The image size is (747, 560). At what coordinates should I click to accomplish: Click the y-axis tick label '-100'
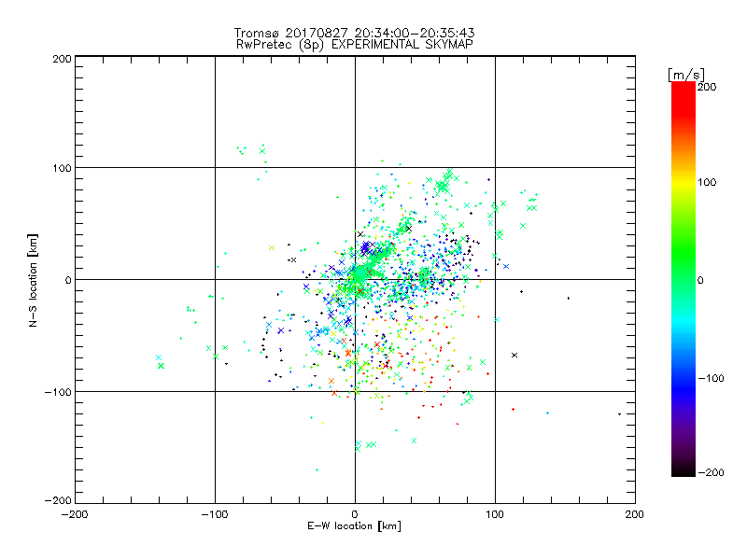(58, 392)
